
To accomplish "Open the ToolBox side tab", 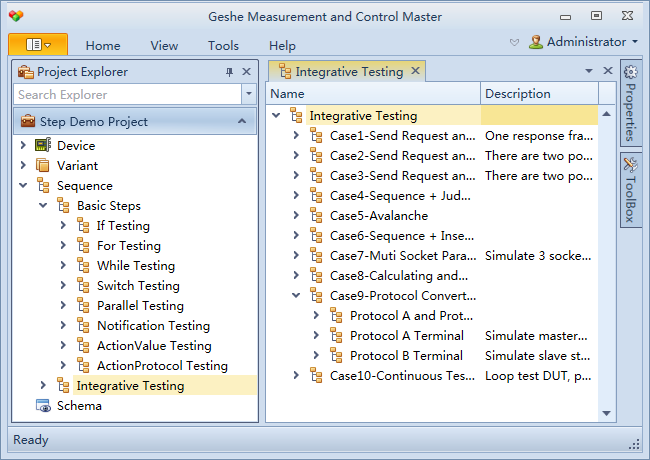I will (631, 190).
